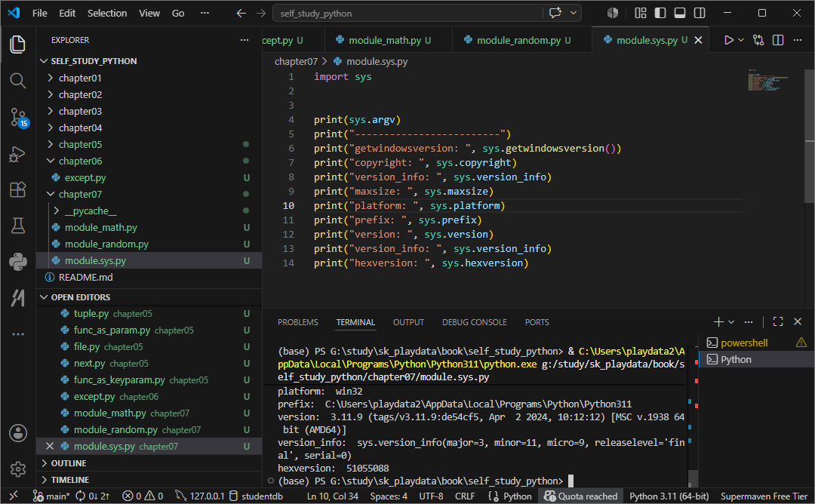Open the Supermaven view in the activity bar
Viewport: 815px width, 504px height.
(x=17, y=298)
